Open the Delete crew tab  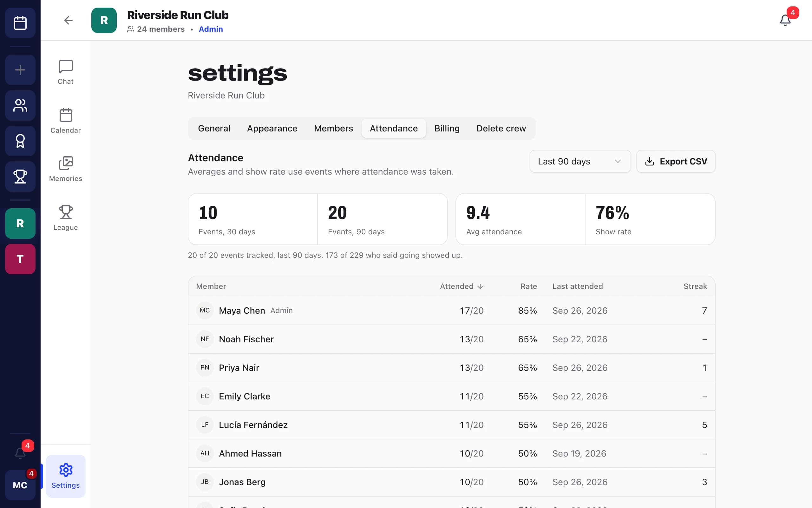click(x=501, y=128)
